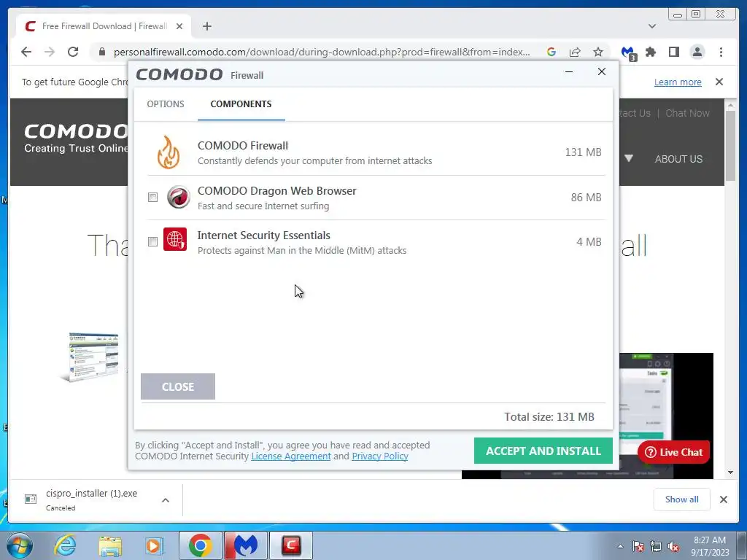The image size is (747, 560).
Task: Open the Malwarebytes extension icon
Action: click(x=628, y=52)
